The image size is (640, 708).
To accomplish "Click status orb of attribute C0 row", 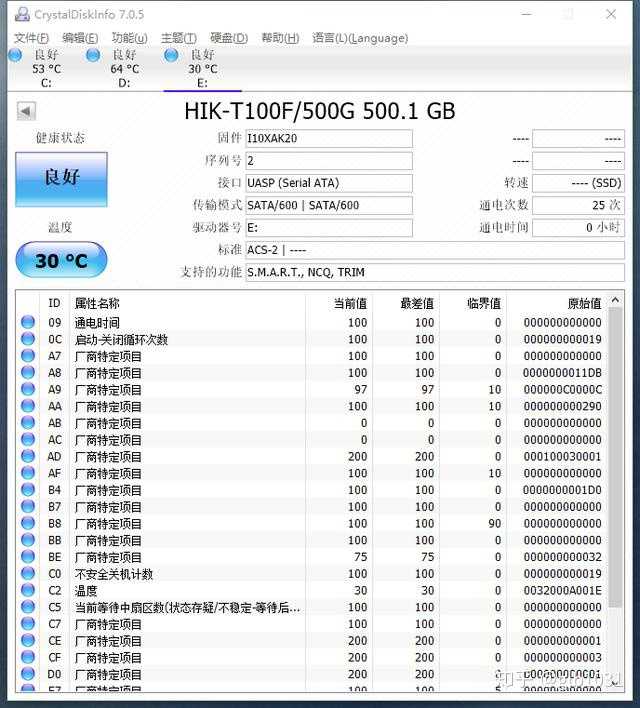I will 28,573.
